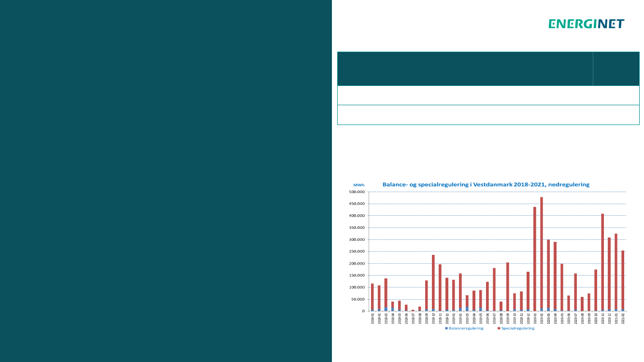Click the red Specialregulering legend marker
This screenshot has width=644, height=362.
[x=499, y=328]
